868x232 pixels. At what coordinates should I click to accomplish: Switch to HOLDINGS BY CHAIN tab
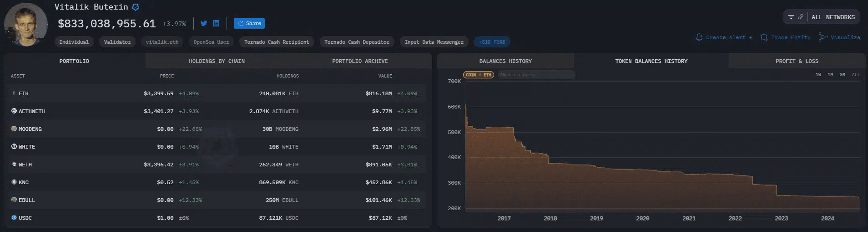coord(217,61)
